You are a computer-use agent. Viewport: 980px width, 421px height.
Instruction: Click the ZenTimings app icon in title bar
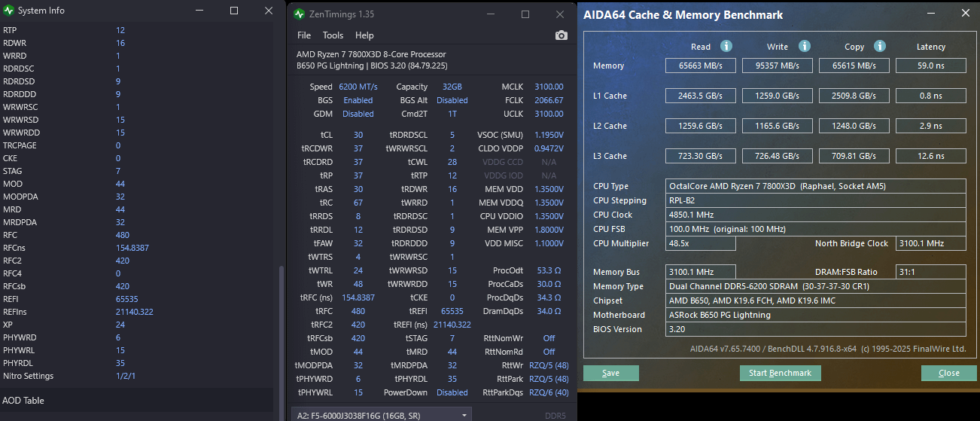tap(299, 14)
